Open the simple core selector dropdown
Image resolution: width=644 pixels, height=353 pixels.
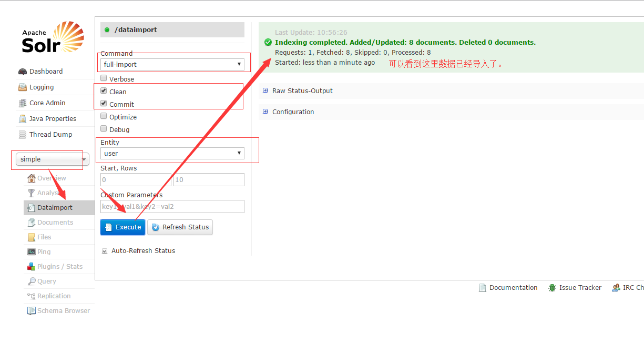53,159
